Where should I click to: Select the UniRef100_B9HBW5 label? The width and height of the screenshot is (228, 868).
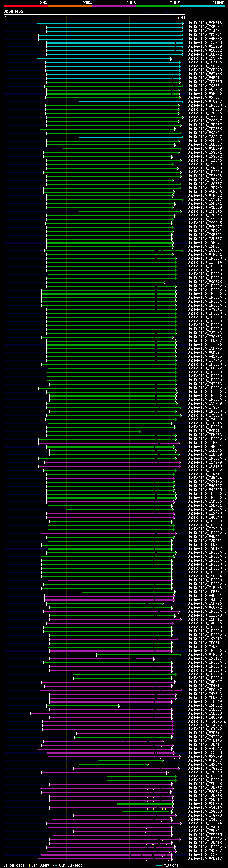[x=204, y=211]
